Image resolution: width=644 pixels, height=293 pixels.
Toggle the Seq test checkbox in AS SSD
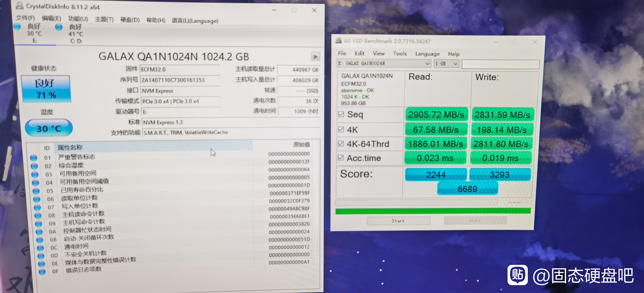pos(341,114)
